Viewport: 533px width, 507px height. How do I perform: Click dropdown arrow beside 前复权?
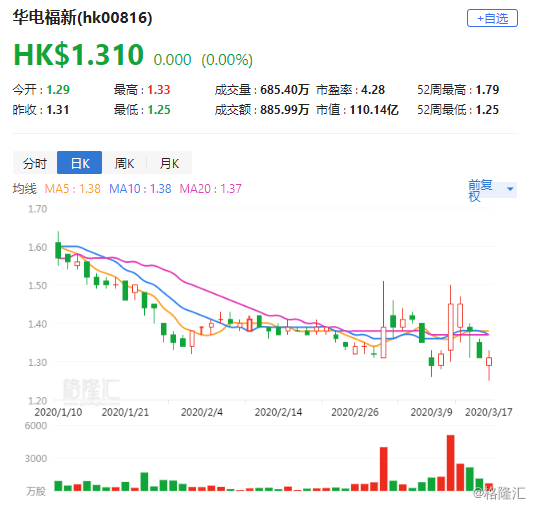point(510,189)
